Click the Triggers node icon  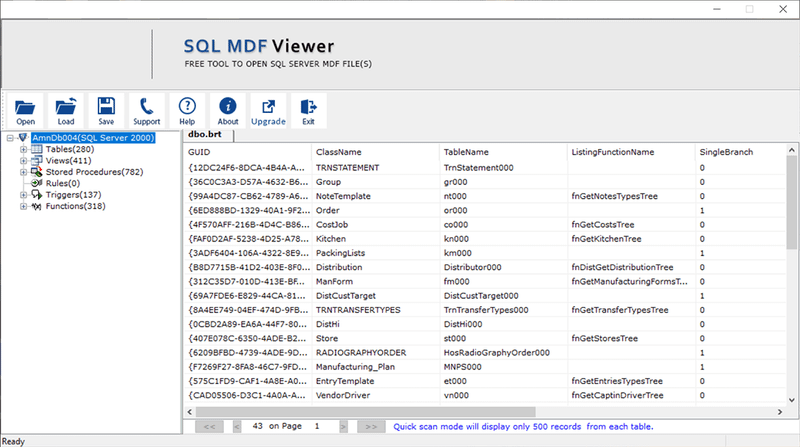(37, 194)
